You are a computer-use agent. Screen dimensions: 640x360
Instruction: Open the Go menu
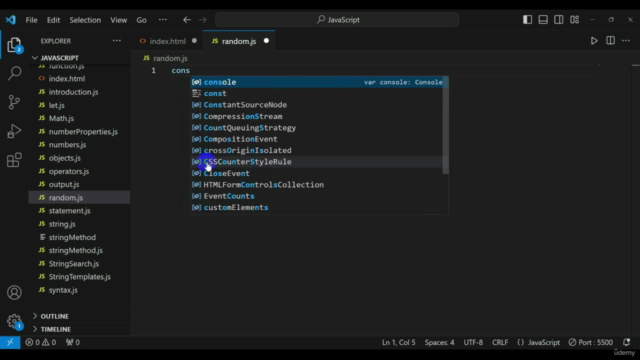(141, 20)
